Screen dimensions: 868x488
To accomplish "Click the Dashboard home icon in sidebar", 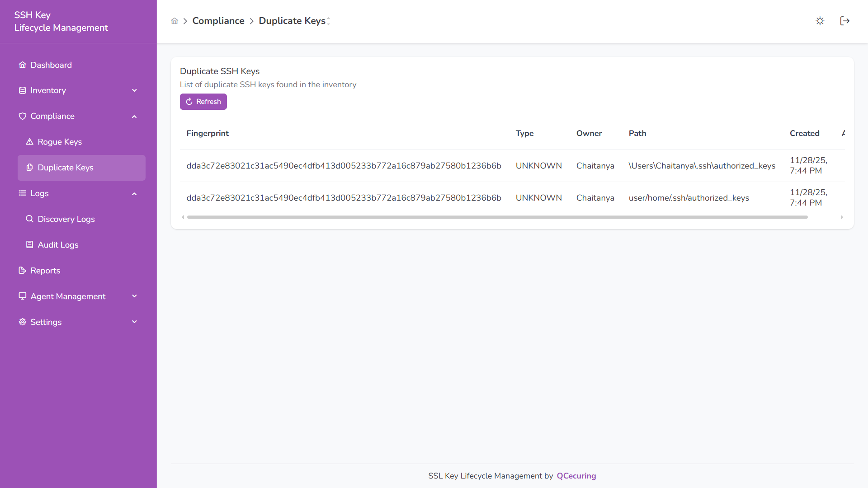I will point(22,65).
